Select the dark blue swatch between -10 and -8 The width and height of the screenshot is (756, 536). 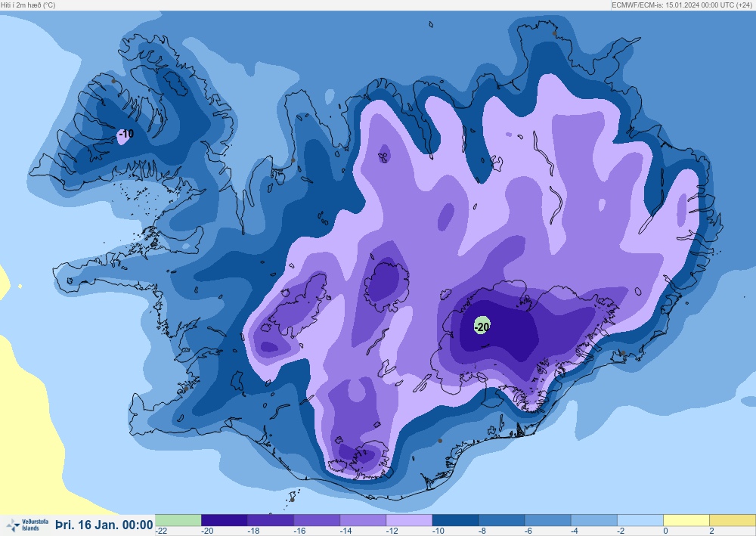pos(456,520)
